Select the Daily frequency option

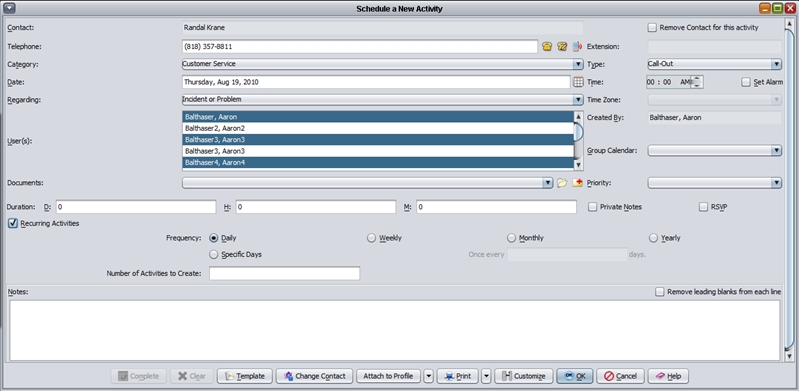[214, 238]
